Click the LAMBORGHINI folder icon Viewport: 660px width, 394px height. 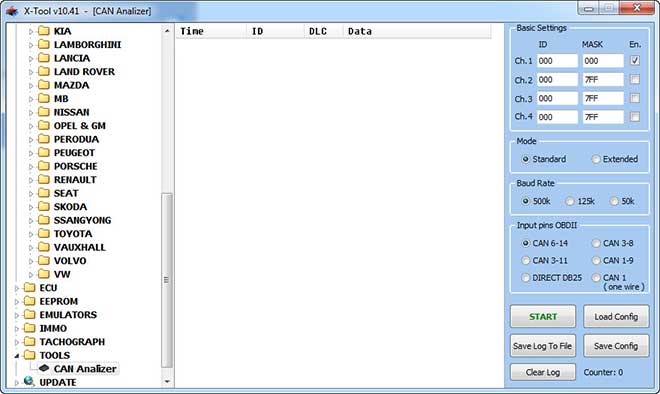[44, 44]
